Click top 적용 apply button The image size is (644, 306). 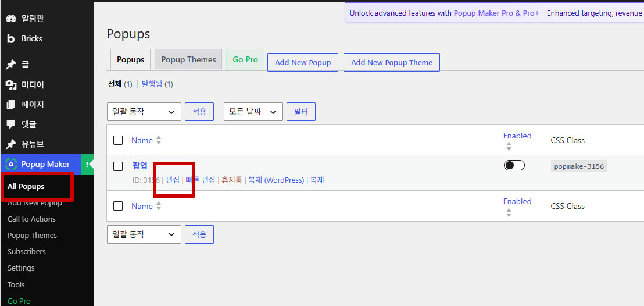point(199,112)
